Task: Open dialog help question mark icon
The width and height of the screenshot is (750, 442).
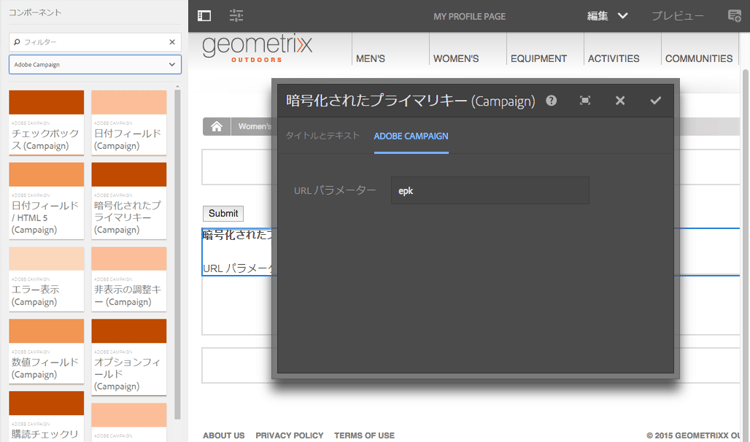Action: [551, 100]
